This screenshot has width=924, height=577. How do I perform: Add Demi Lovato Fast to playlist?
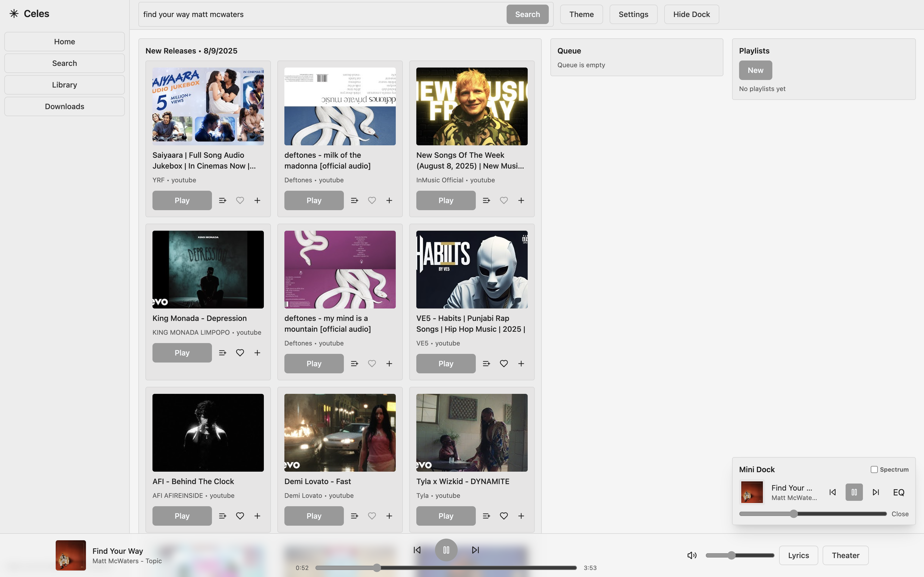(389, 516)
